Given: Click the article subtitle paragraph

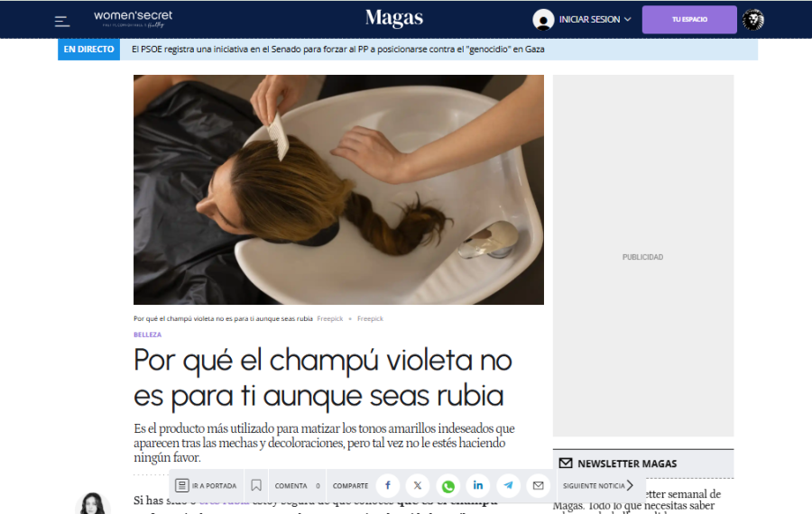Looking at the screenshot, I should (324, 443).
